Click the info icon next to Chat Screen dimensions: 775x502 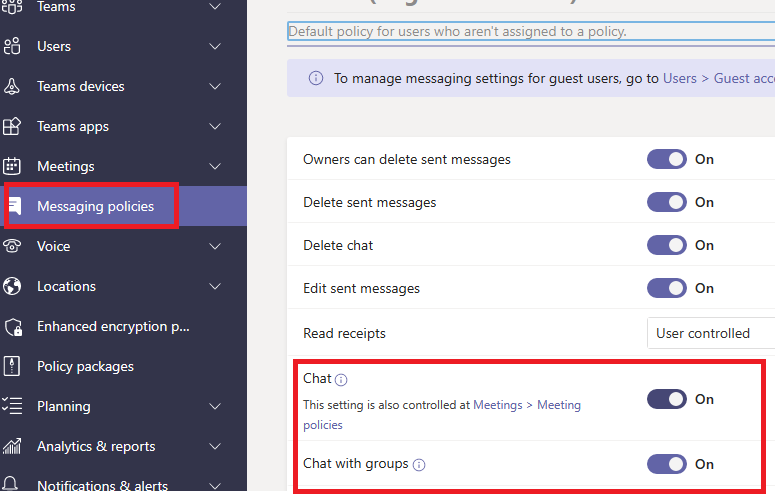341,379
